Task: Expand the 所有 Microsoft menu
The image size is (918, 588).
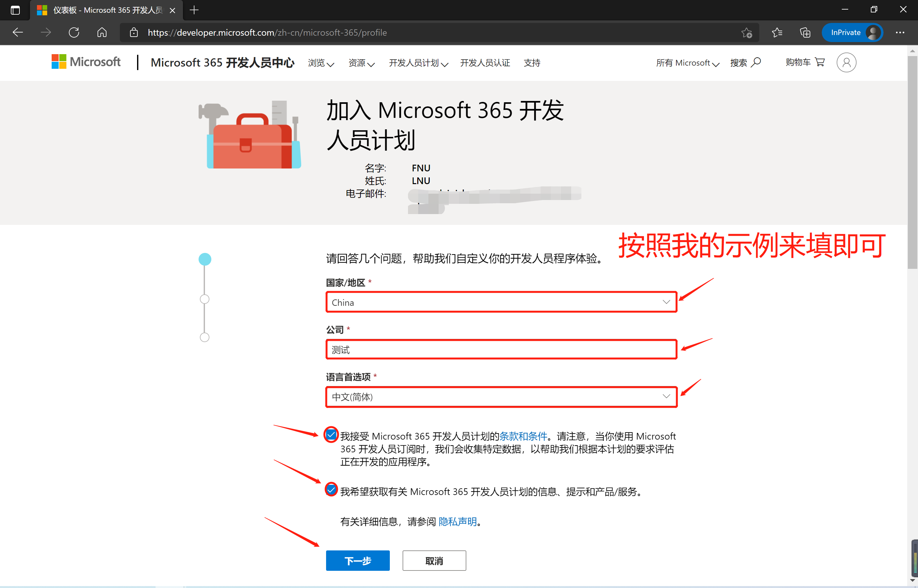Action: (x=687, y=63)
